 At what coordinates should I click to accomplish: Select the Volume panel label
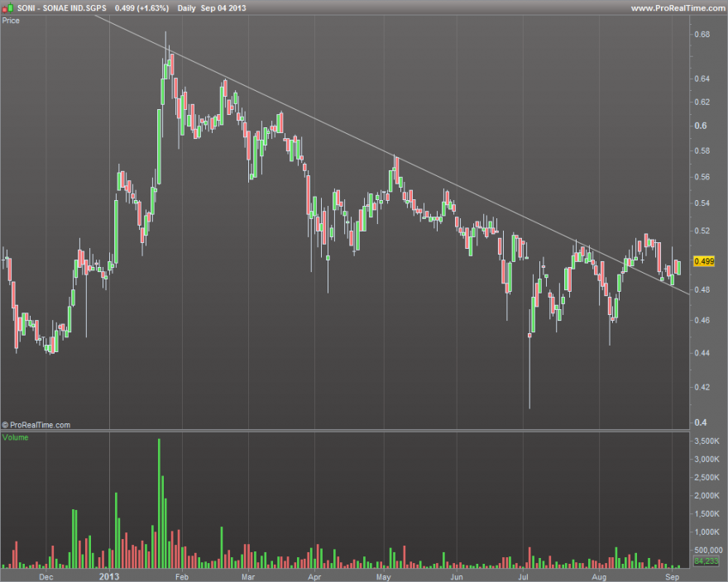(x=16, y=437)
